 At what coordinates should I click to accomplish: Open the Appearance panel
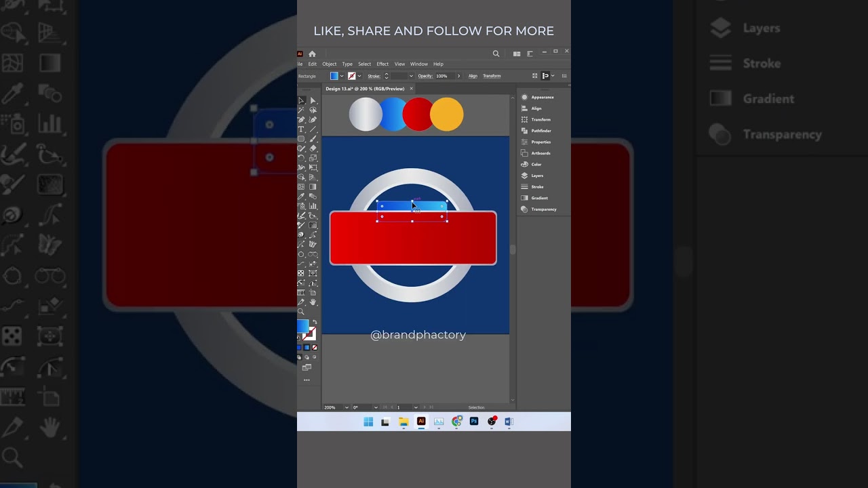coord(537,97)
